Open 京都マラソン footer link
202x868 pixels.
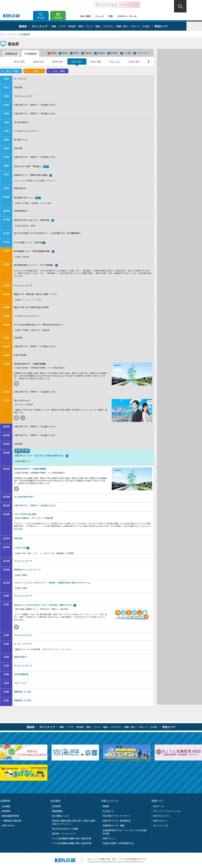tap(109, 838)
